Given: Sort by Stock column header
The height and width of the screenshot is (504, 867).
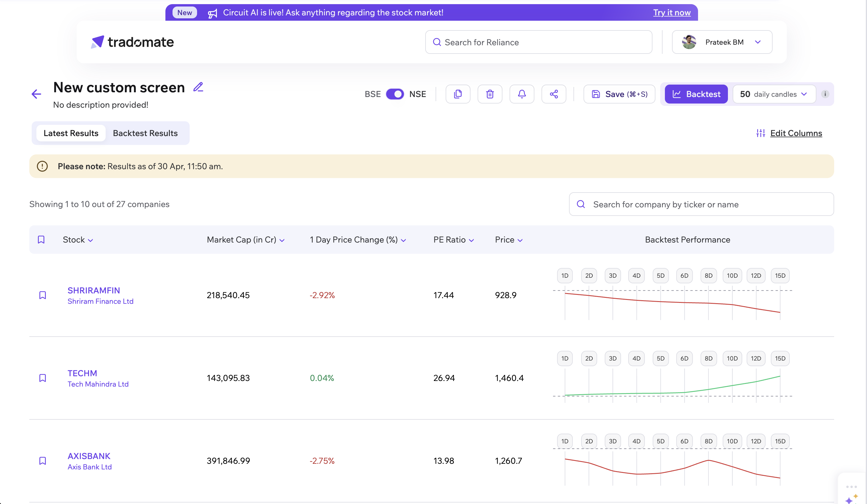Looking at the screenshot, I should (x=78, y=240).
